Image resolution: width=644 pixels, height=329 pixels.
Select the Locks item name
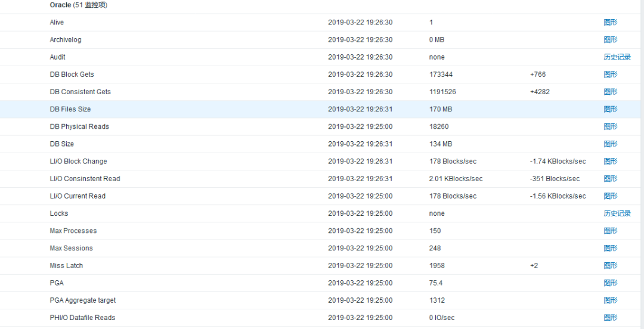coord(58,213)
